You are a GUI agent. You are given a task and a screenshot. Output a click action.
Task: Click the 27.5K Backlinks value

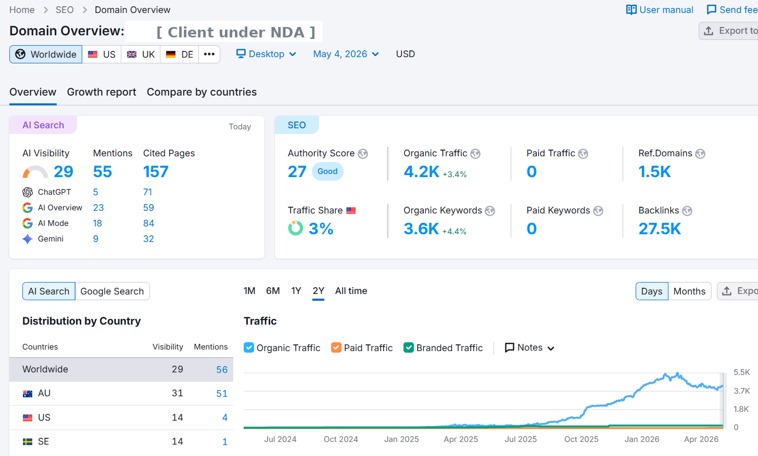click(x=659, y=229)
